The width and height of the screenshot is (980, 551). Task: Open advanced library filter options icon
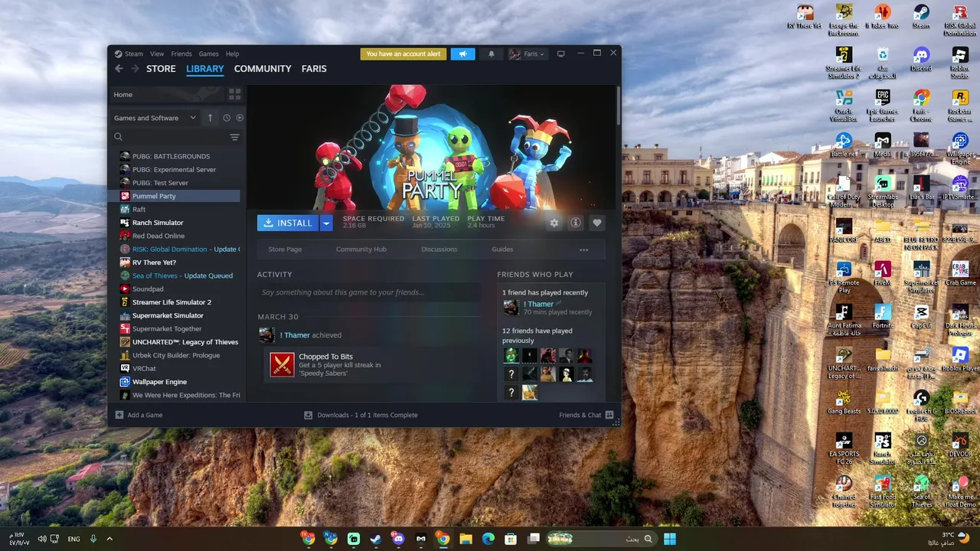234,137
